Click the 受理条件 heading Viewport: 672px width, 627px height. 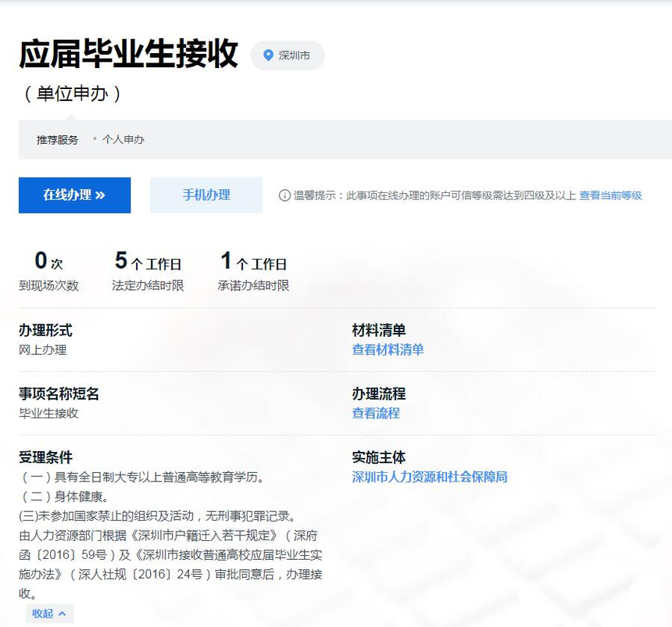click(x=45, y=457)
